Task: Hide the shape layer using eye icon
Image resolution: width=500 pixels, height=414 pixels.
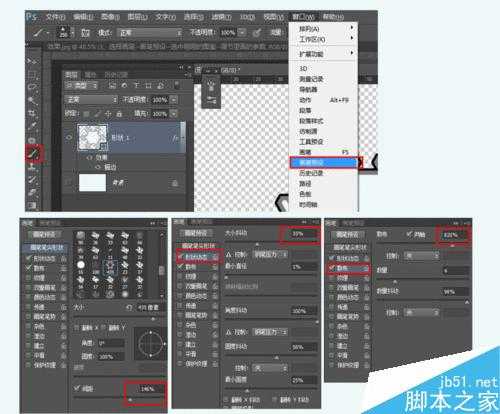Action: tap(69, 137)
